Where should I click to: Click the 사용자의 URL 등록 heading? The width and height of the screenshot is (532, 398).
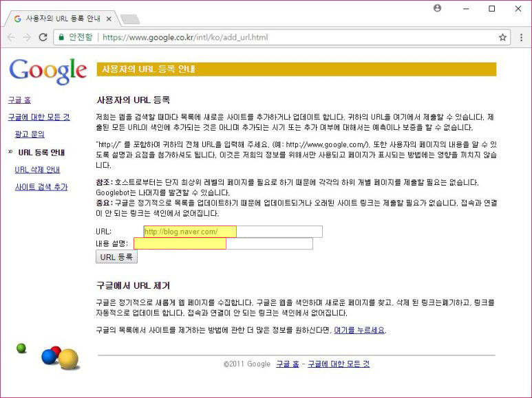pyautogui.click(x=133, y=100)
